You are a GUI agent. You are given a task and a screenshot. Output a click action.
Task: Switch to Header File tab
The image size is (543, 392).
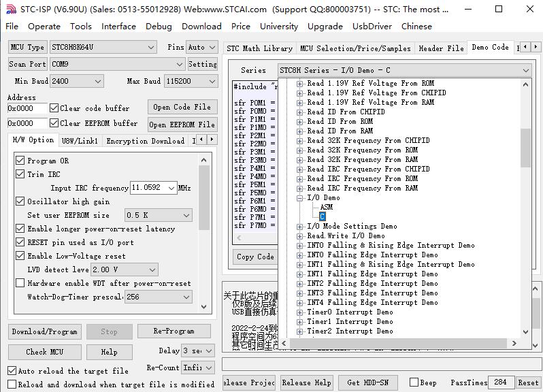441,48
